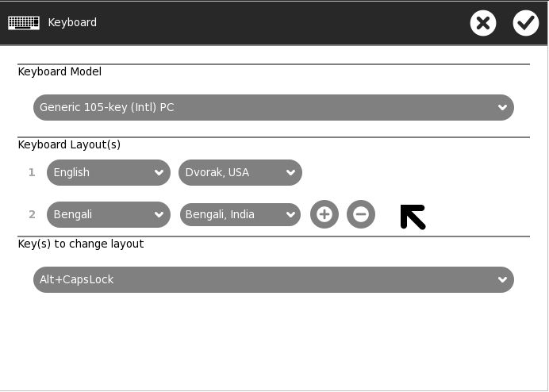The image size is (549, 392).
Task: Open the English language dropdown
Action: 109,173
